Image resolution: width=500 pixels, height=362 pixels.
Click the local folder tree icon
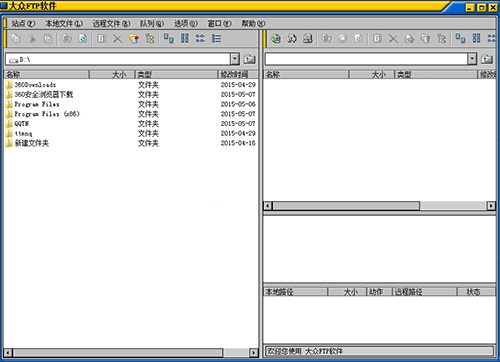(x=150, y=39)
